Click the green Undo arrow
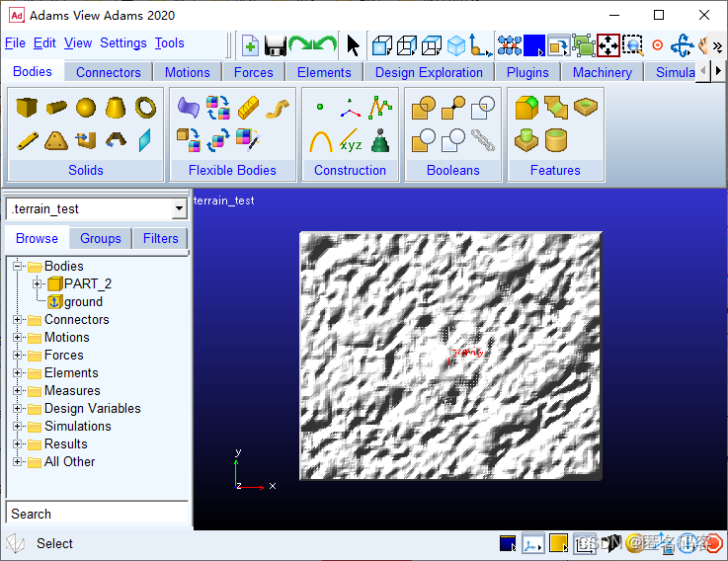 pos(325,45)
